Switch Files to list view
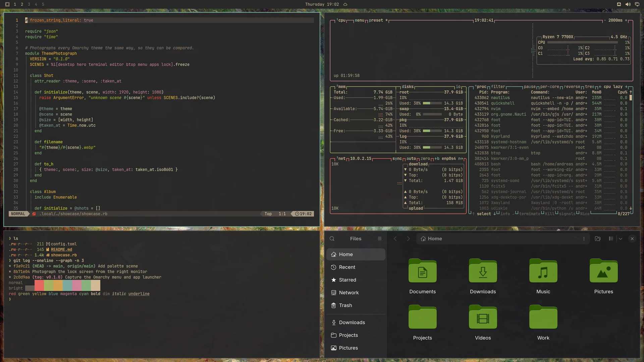This screenshot has height=362, width=644. (x=611, y=239)
